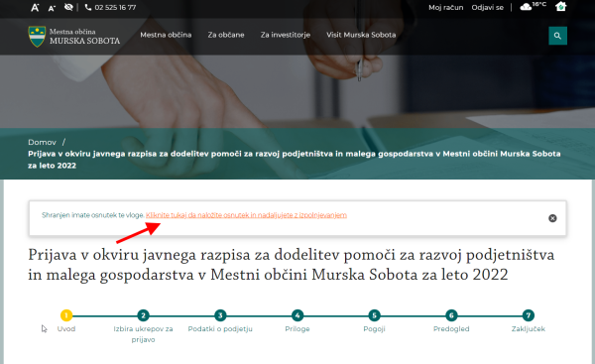Go to Domov breadcrumb
The image size is (595, 364).
pos(42,143)
